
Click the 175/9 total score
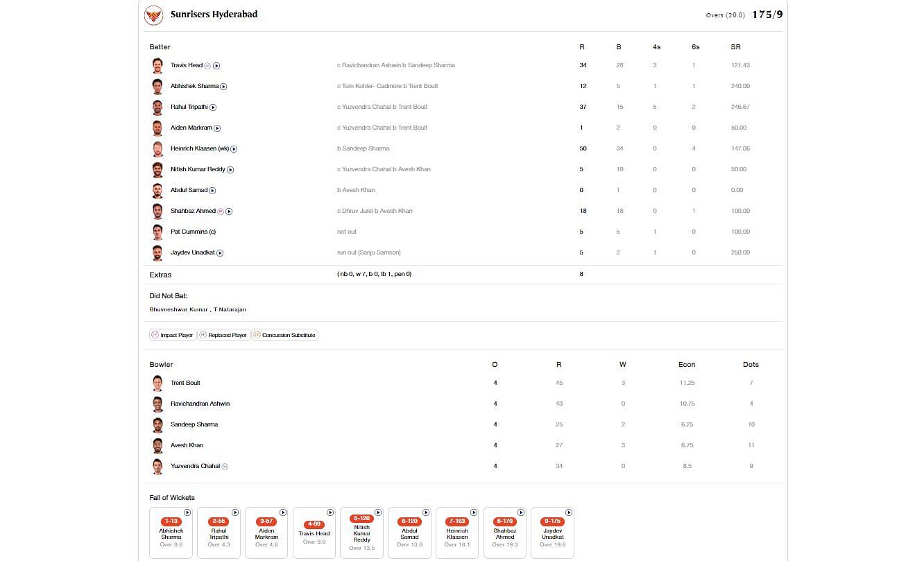[x=767, y=15]
